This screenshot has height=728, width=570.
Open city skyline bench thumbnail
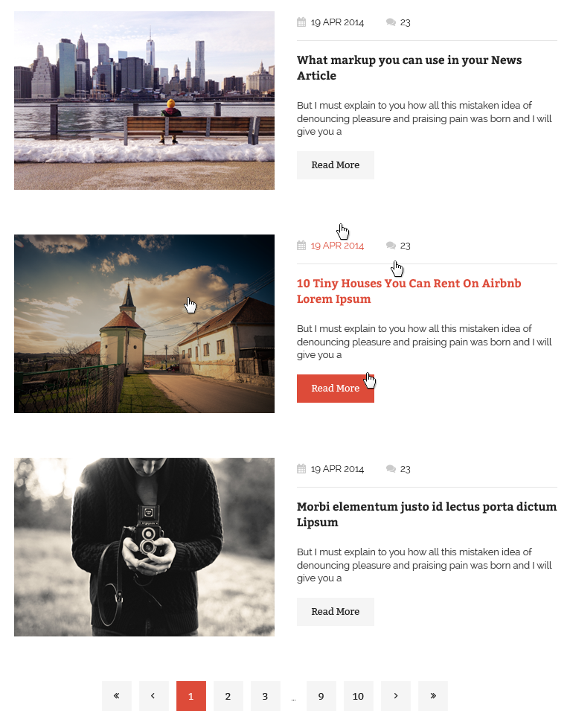[x=144, y=100]
